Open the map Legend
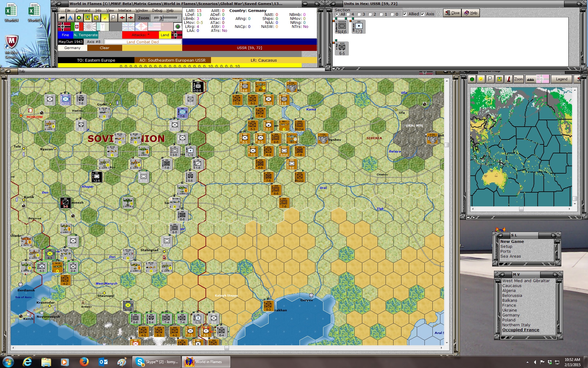 pyautogui.click(x=562, y=79)
